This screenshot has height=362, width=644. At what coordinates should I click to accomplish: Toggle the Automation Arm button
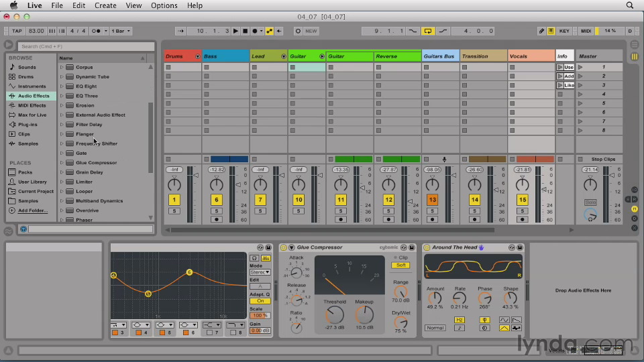point(270,31)
